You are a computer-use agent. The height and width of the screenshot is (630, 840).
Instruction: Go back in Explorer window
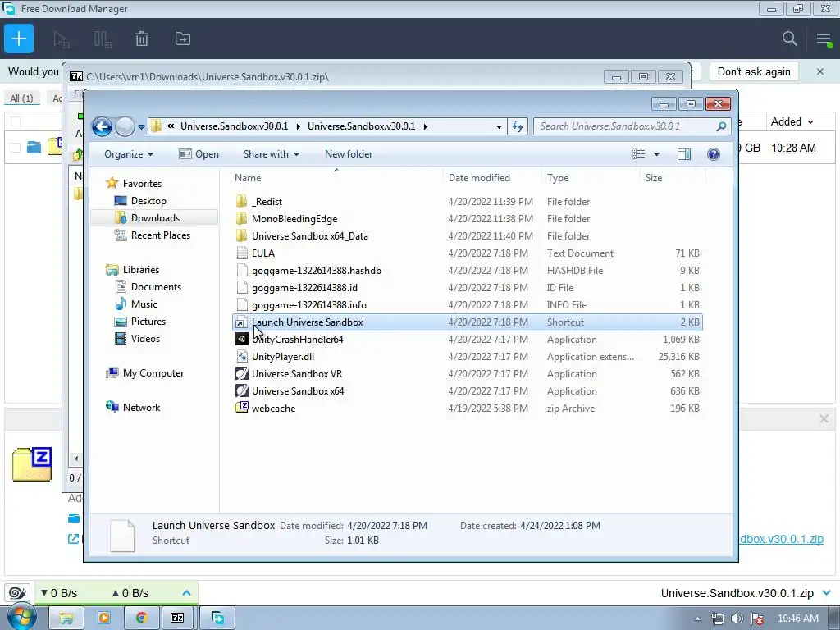[102, 126]
